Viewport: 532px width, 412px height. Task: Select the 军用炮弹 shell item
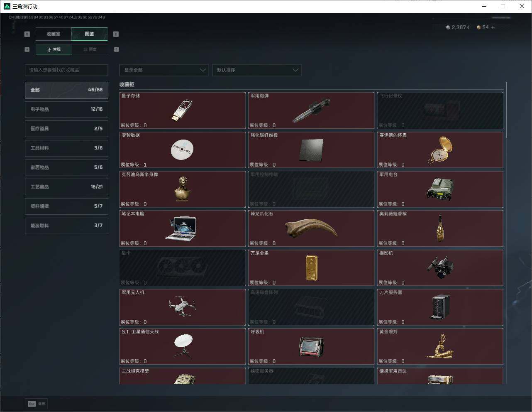point(311,110)
